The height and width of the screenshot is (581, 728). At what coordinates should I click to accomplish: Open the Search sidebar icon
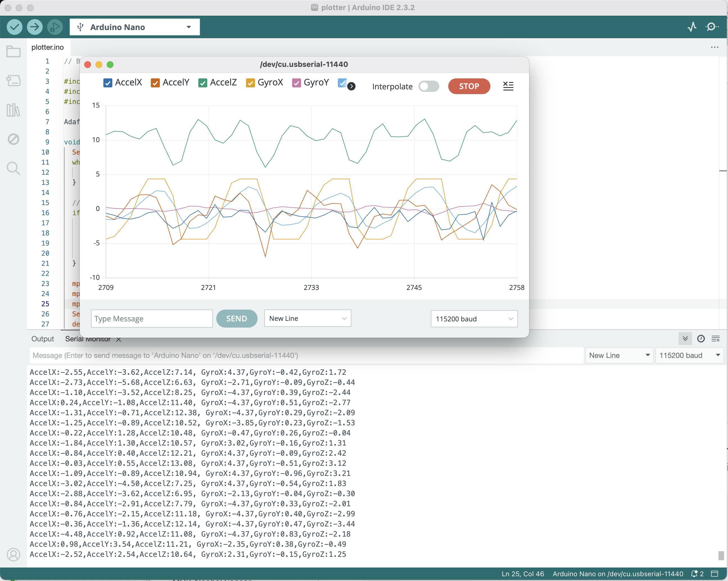[13, 168]
